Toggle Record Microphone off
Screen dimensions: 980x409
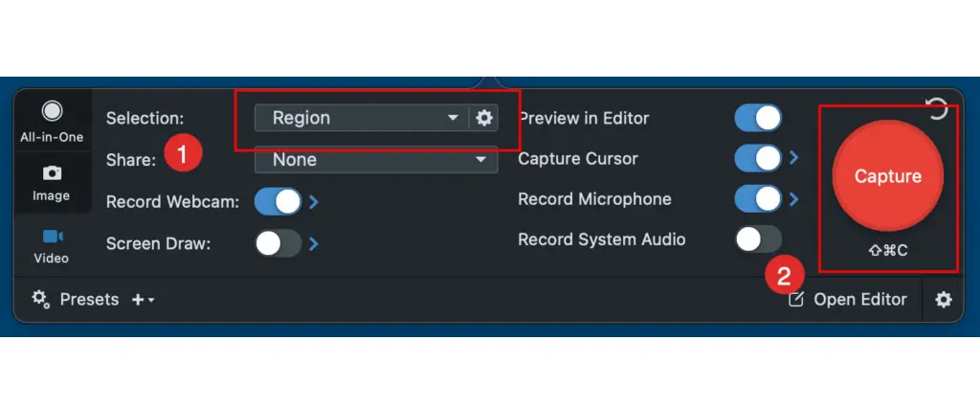pyautogui.click(x=758, y=199)
